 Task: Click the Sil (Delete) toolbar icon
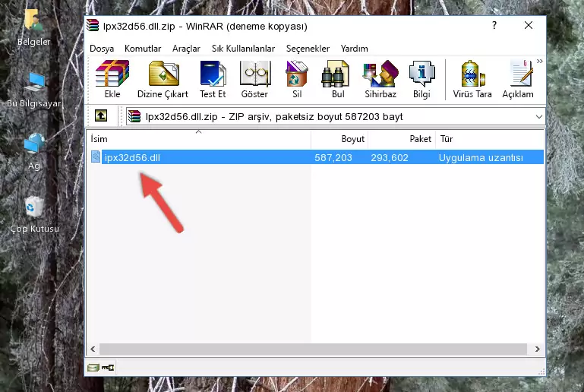pos(297,79)
